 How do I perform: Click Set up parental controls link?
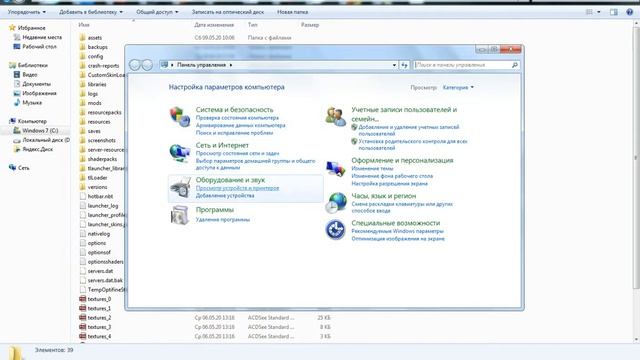pyautogui.click(x=413, y=144)
